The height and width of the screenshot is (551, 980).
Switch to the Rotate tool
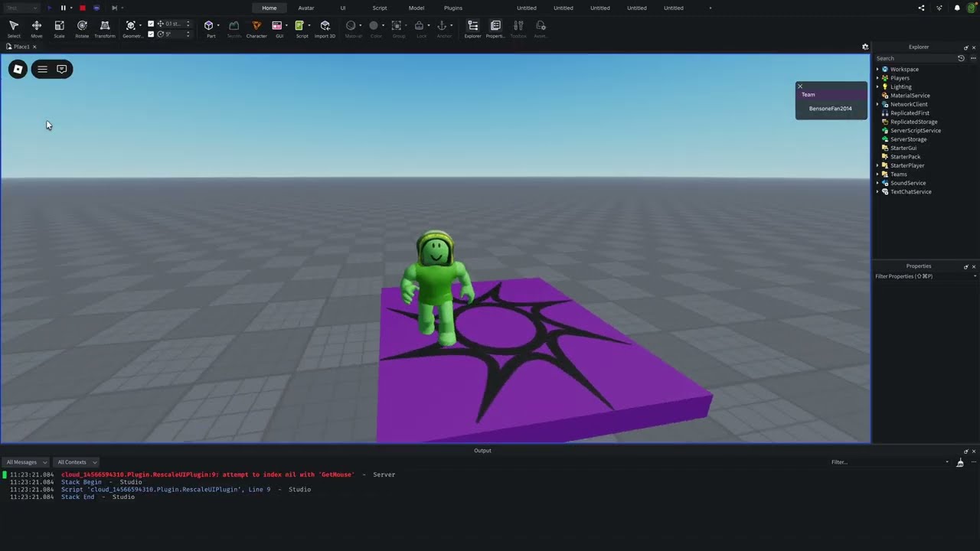point(82,29)
